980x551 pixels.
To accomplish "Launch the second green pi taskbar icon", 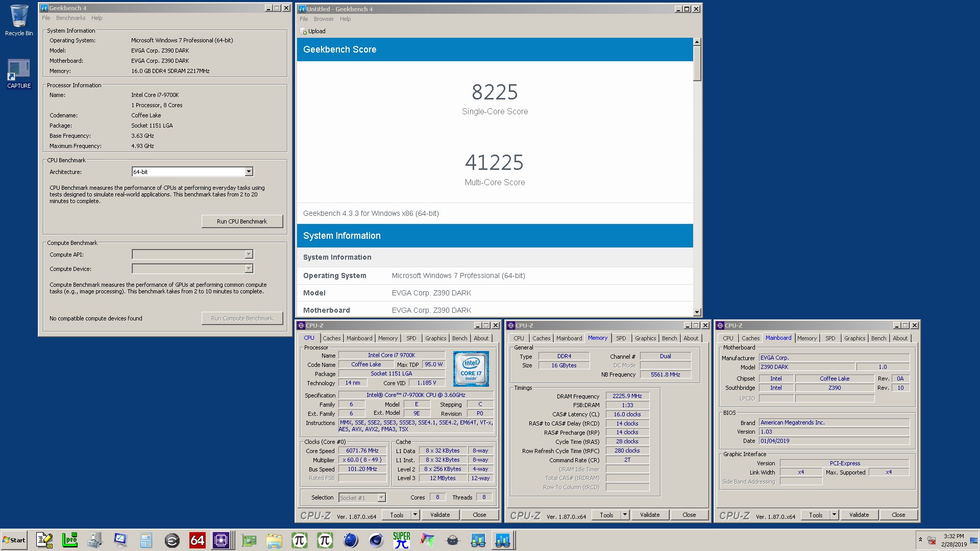I will point(325,540).
